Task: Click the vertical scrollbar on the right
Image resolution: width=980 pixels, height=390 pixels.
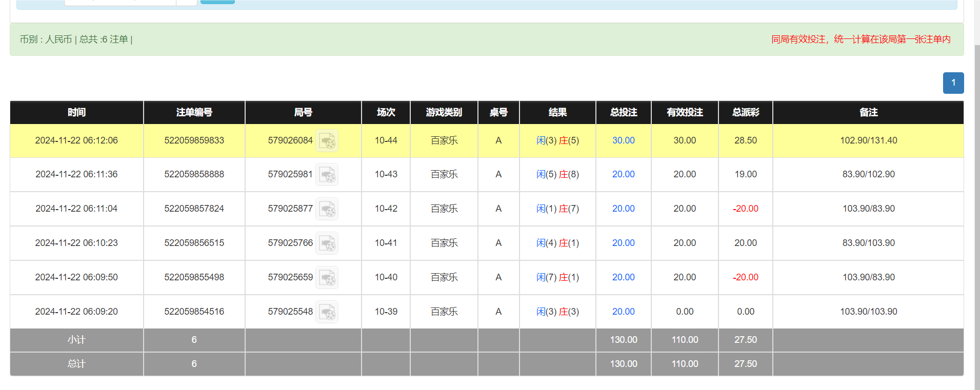Action: [976, 205]
